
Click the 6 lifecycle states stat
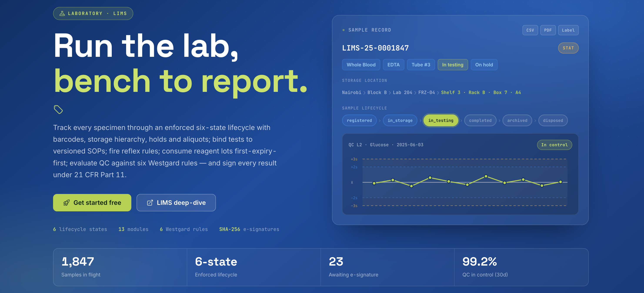[80, 229]
